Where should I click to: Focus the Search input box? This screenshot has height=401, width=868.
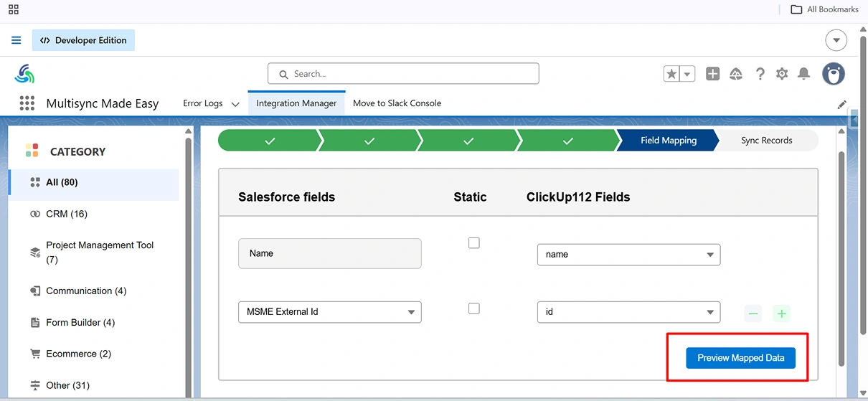(403, 73)
